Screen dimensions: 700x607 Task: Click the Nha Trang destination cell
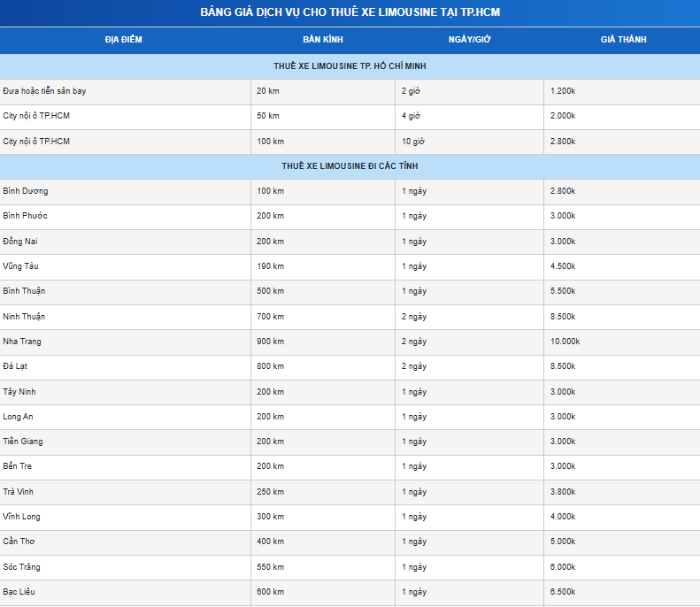[x=125, y=342]
